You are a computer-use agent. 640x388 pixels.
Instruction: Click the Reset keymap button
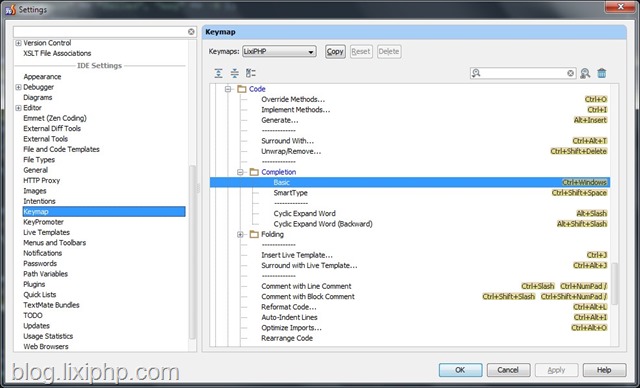point(361,51)
